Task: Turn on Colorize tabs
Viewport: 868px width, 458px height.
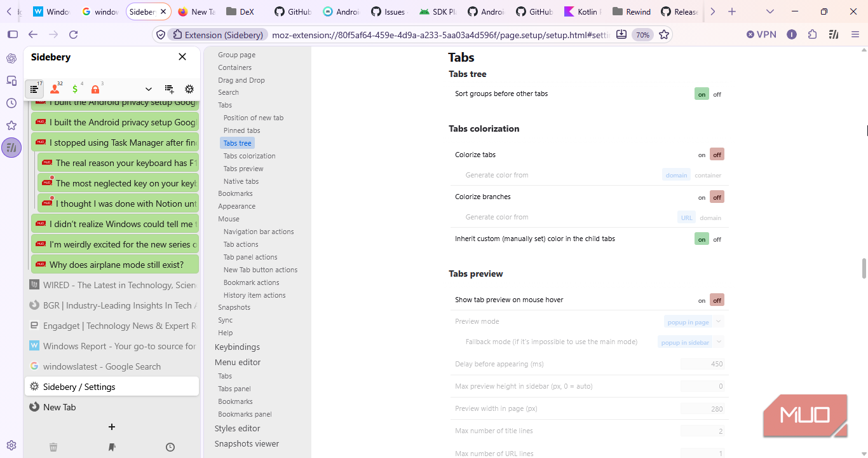Action: point(702,155)
